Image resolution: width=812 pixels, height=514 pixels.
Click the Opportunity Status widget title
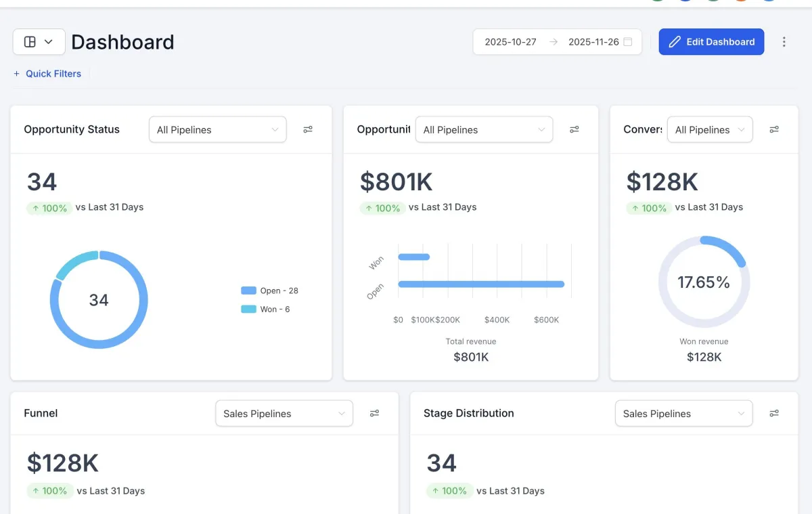pos(72,129)
